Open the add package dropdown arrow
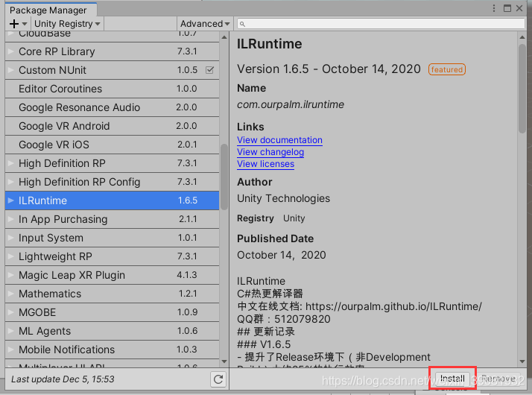The height and width of the screenshot is (395, 532). coord(25,24)
